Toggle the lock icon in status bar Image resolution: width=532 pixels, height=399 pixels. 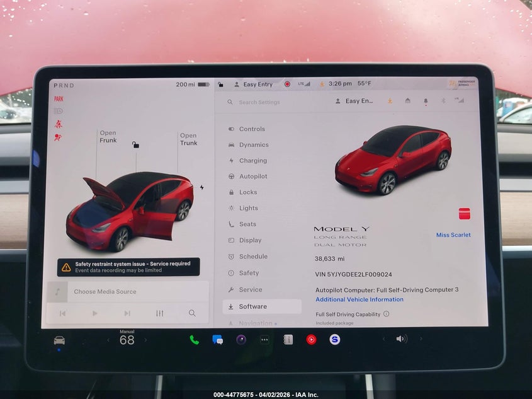point(220,84)
